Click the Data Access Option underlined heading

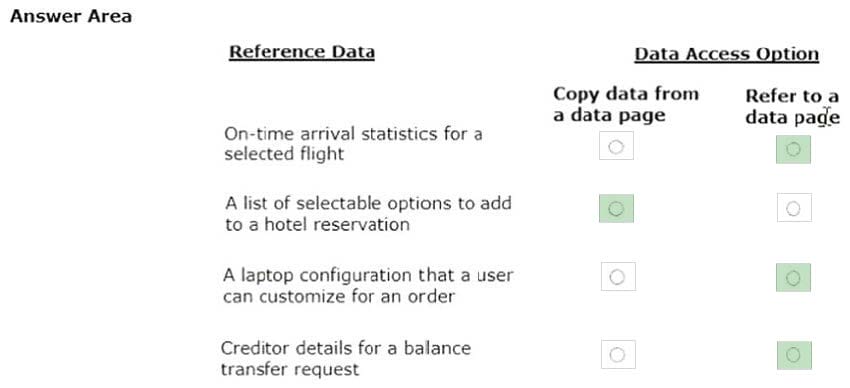(x=726, y=54)
